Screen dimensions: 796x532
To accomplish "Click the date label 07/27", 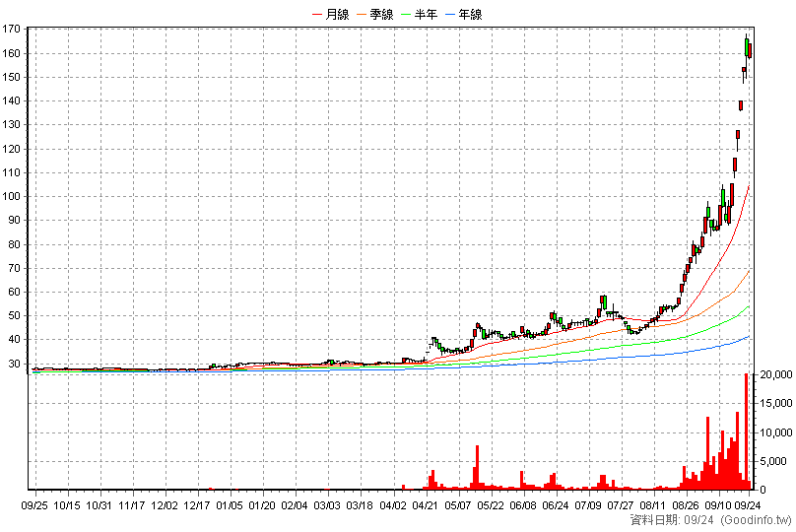I will (x=621, y=505).
